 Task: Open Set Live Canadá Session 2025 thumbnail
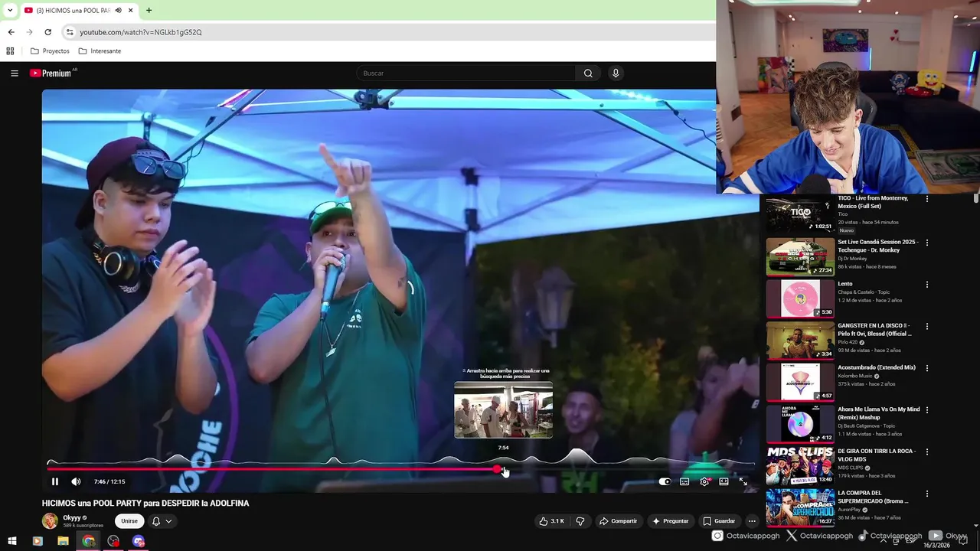[800, 256]
